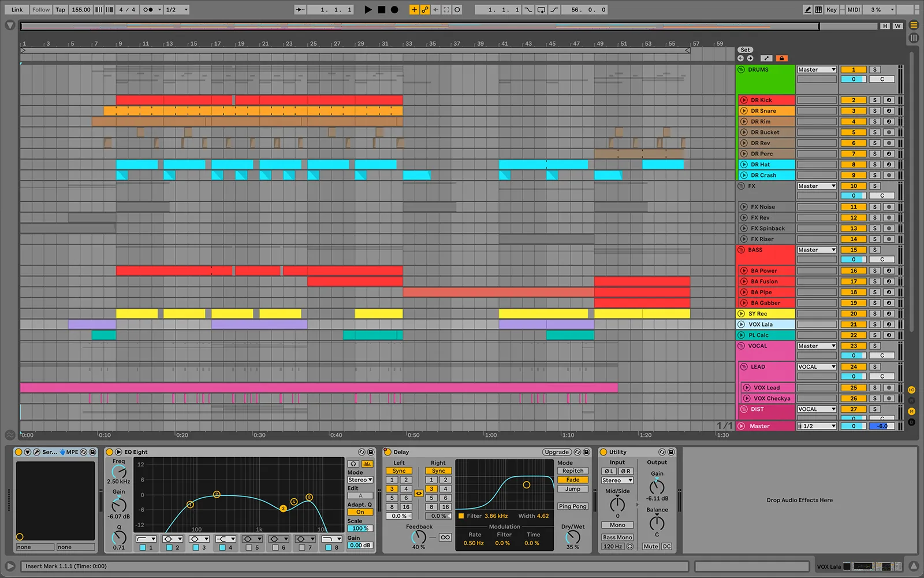Toggle track activator 2 for DR Kick
Image resolution: width=924 pixels, height=578 pixels.
click(x=854, y=100)
